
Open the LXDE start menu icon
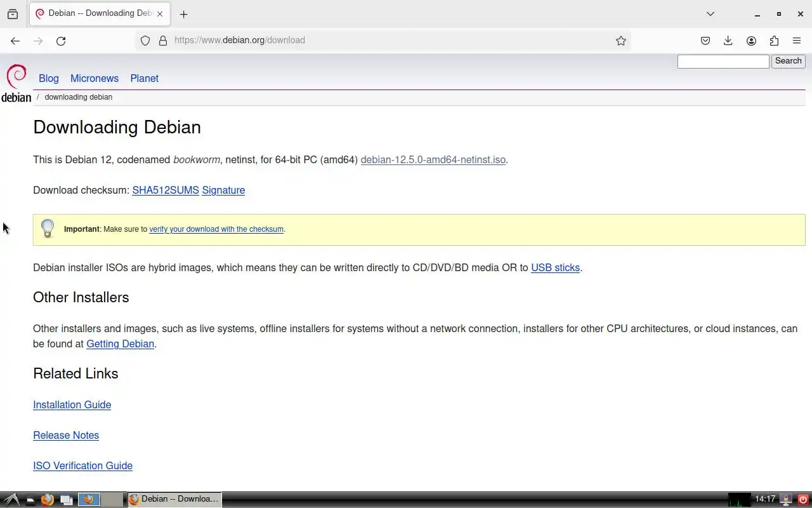coord(11,500)
